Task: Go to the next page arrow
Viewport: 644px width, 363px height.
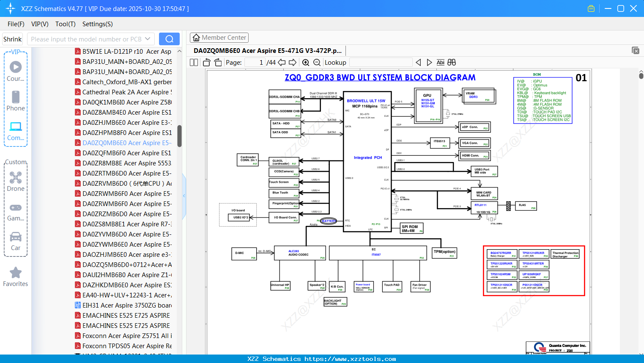Action: pos(293,62)
